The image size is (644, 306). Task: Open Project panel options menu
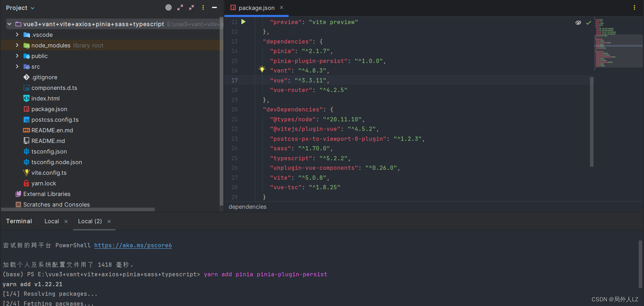[203, 7]
